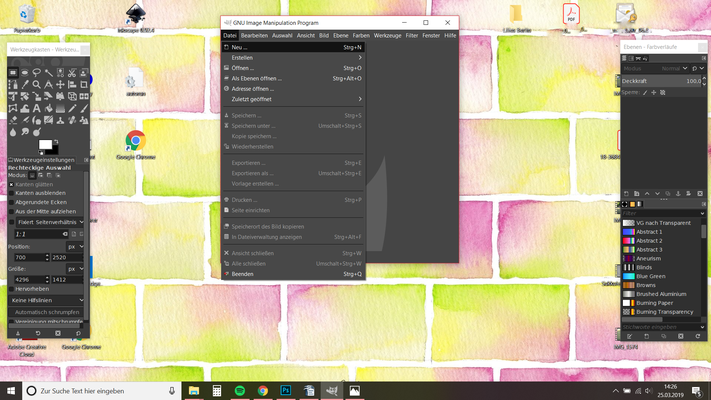Launch Photoshop from the taskbar
Viewport: 711px width, 400px height.
click(286, 391)
